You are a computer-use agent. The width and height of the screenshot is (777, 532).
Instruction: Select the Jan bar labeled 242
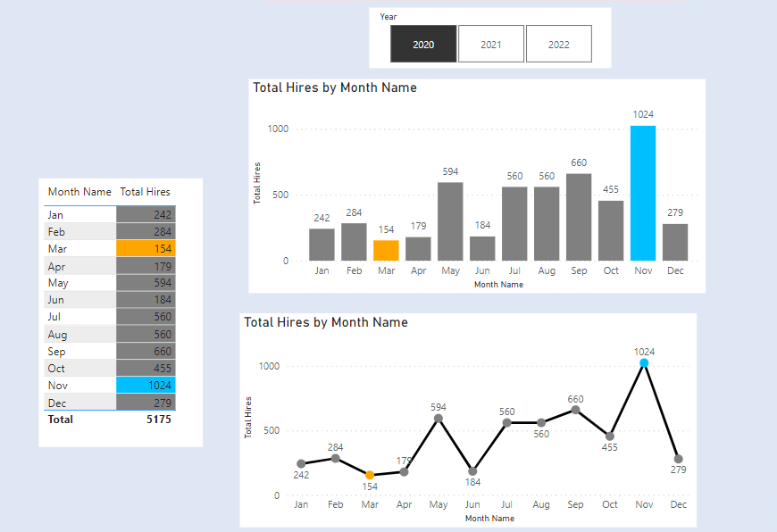(x=322, y=245)
